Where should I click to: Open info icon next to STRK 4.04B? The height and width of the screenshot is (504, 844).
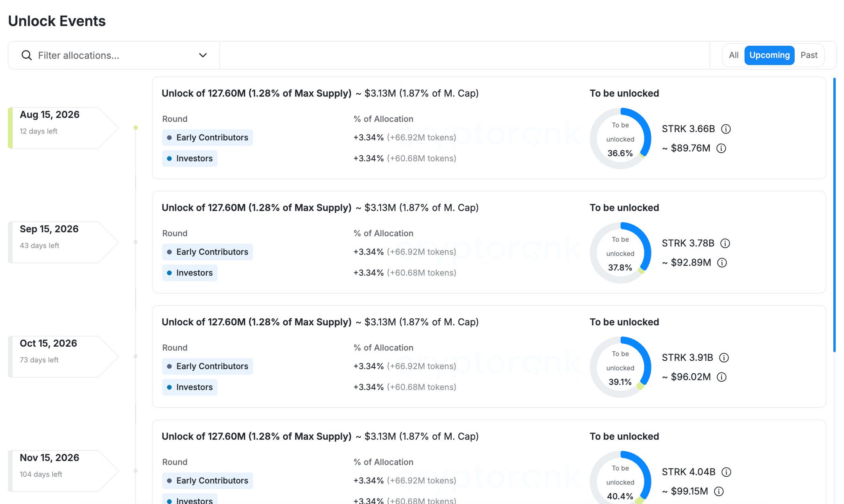click(727, 472)
